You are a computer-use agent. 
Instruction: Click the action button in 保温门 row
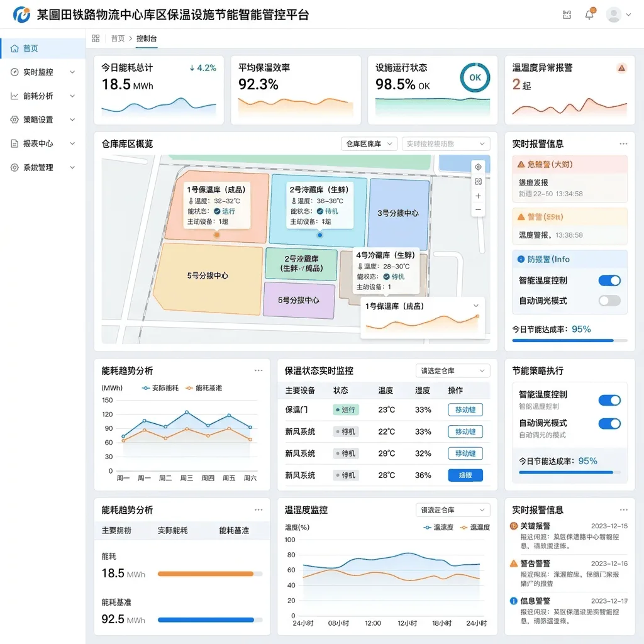coord(465,410)
